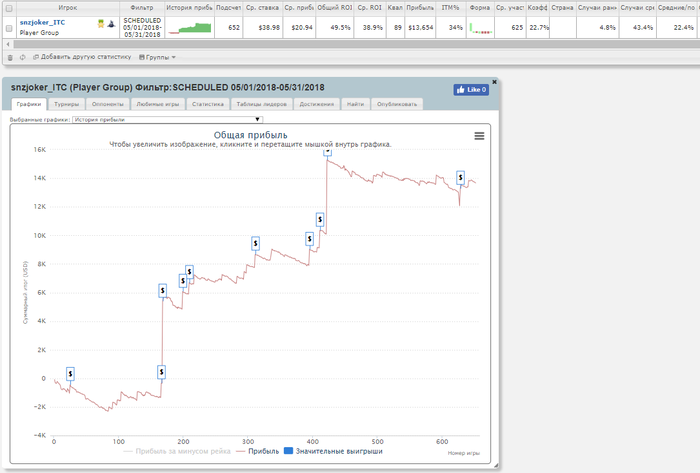Click the $13,654 profit value cell
700x473 pixels.
(421, 28)
